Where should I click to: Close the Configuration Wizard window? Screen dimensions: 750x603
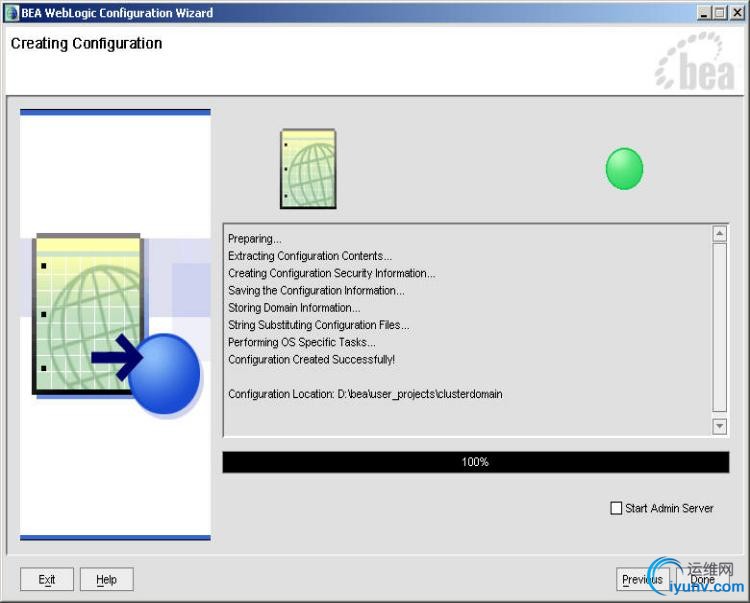737,13
